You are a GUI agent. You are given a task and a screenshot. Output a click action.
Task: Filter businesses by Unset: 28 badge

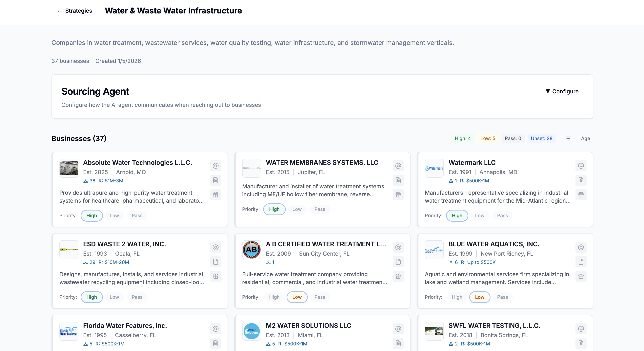point(541,138)
